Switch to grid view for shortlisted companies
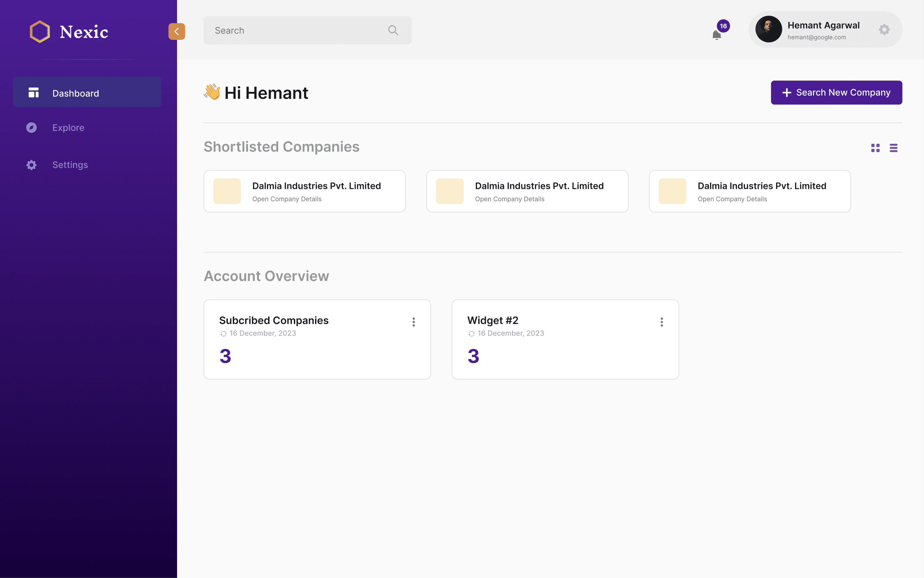The height and width of the screenshot is (578, 924). (x=875, y=148)
